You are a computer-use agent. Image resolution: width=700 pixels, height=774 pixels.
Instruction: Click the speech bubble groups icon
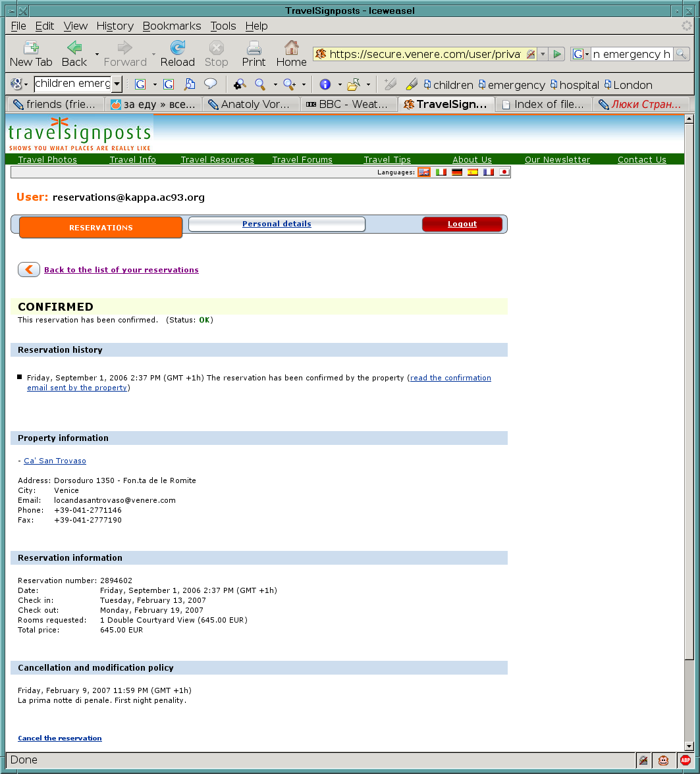click(211, 84)
